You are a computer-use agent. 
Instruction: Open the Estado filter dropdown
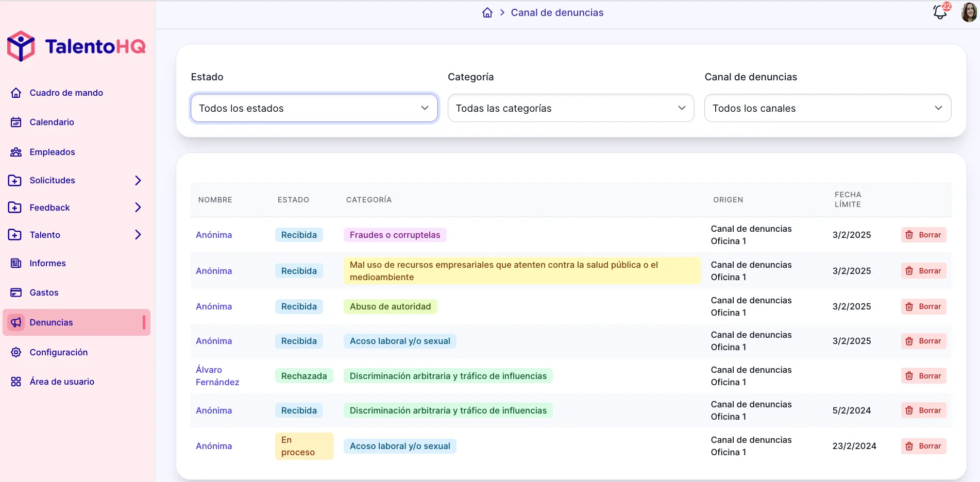pos(314,108)
